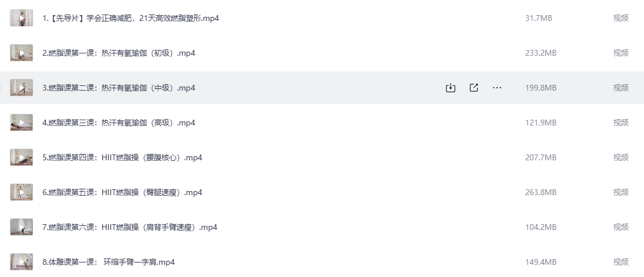Open the three-dot more options menu
Screen dimensions: 644x277
click(497, 88)
